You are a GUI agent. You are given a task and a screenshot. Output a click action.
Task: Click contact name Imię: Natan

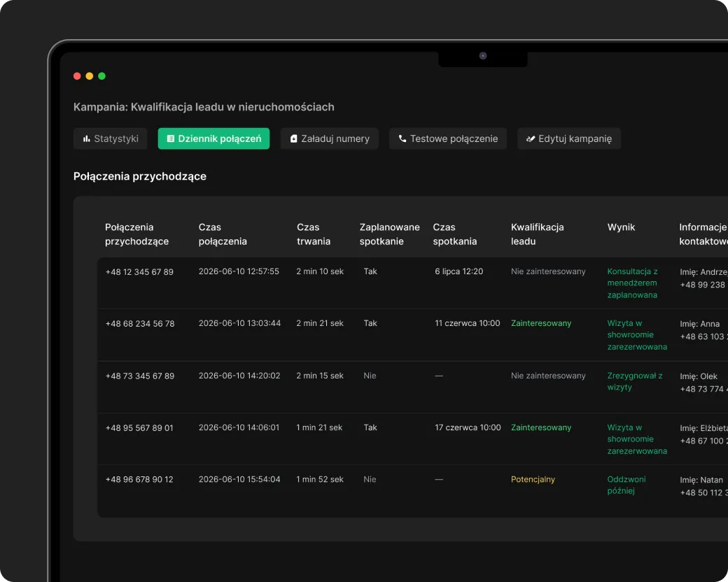pyautogui.click(x=701, y=480)
